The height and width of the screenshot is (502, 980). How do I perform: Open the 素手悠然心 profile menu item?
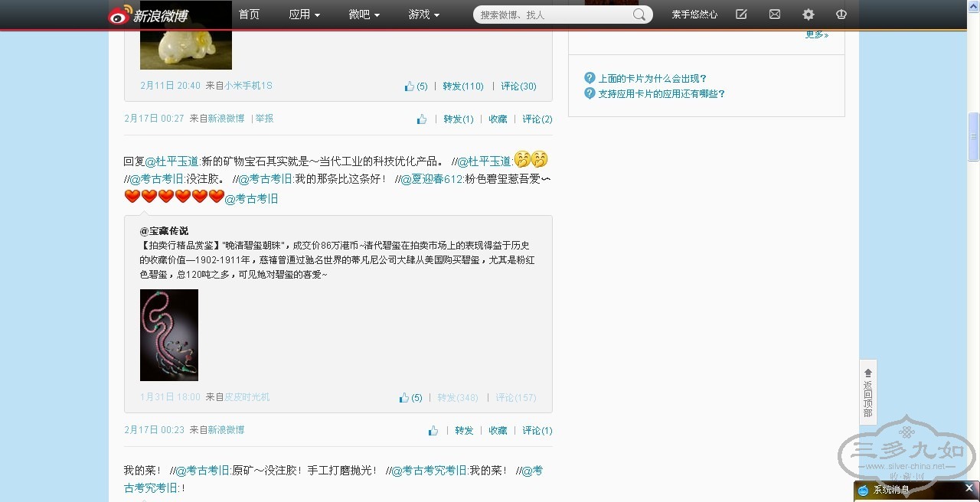pos(694,15)
